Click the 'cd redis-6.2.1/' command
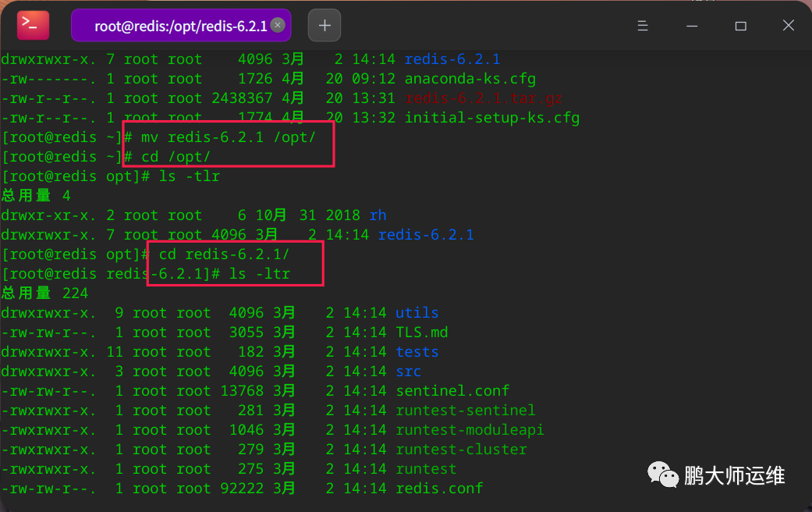This screenshot has height=512, width=812. pyautogui.click(x=224, y=254)
